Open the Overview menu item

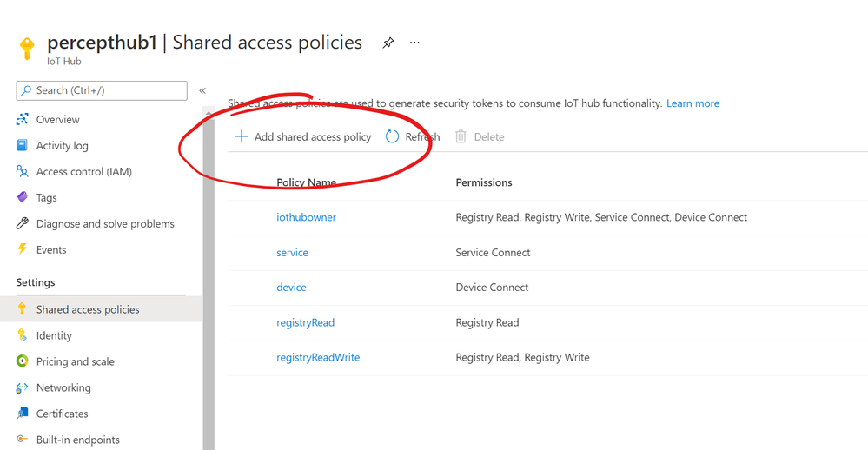57,120
